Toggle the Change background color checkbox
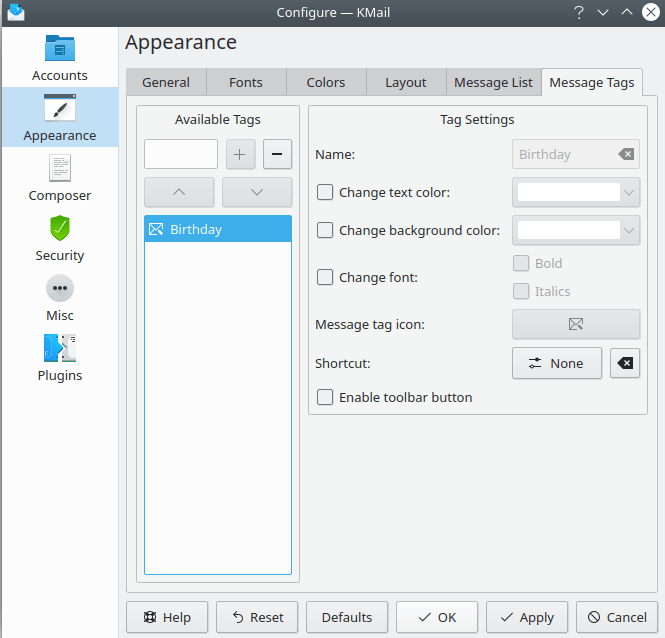The width and height of the screenshot is (665, 638). [x=325, y=230]
